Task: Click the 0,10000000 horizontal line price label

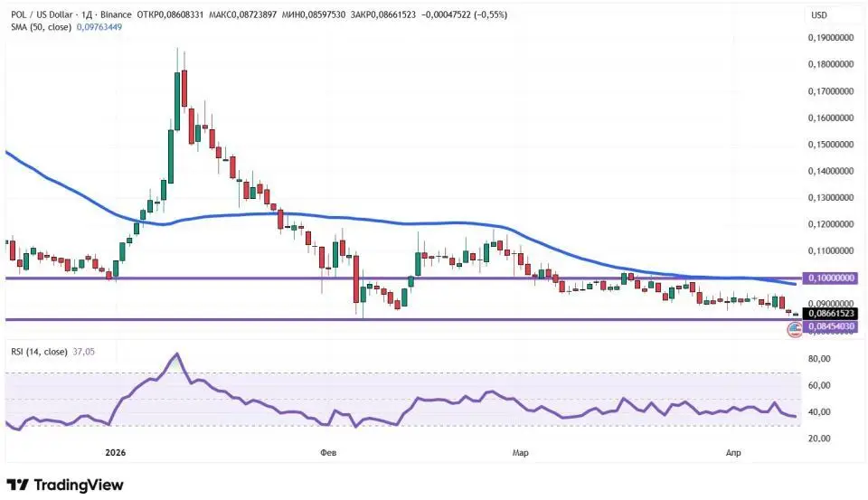Action: (829, 278)
